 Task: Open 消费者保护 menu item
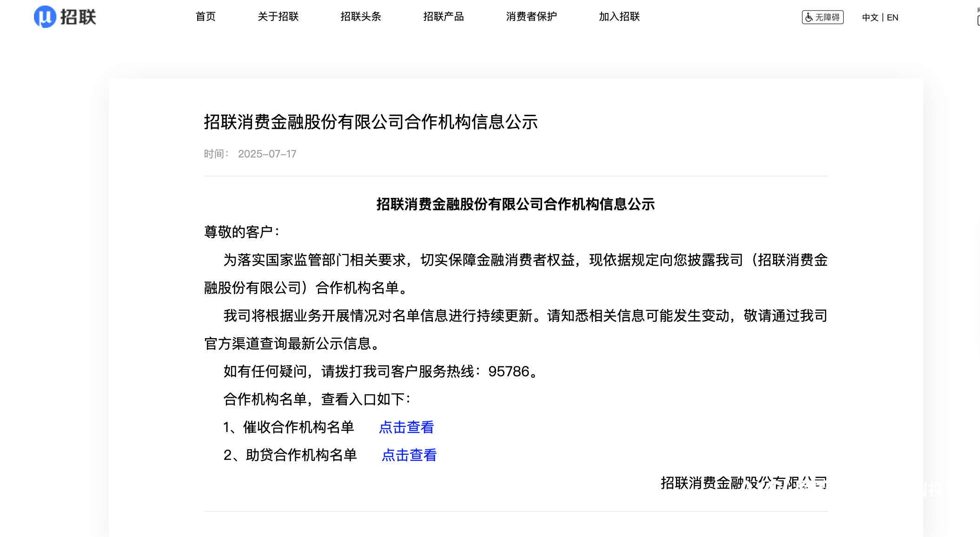(x=531, y=17)
